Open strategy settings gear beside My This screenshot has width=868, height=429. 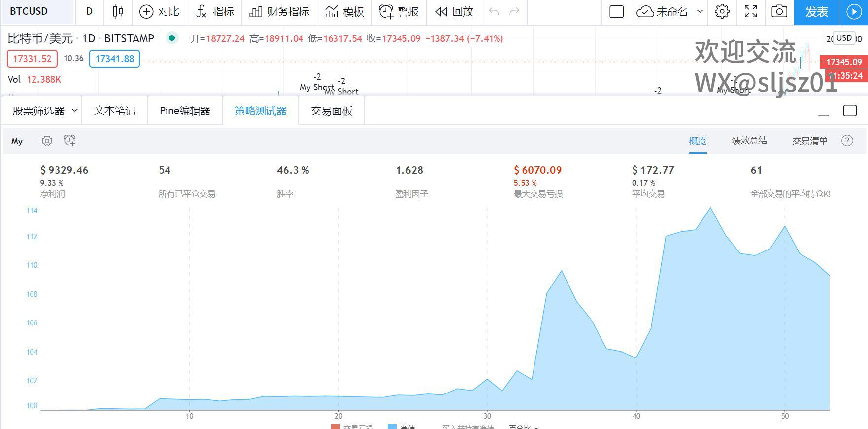(47, 141)
